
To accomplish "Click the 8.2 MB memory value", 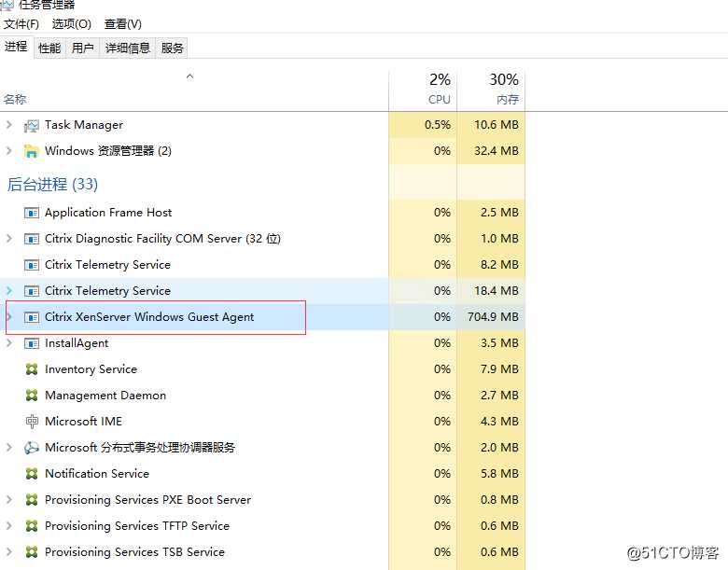I will tap(499, 265).
